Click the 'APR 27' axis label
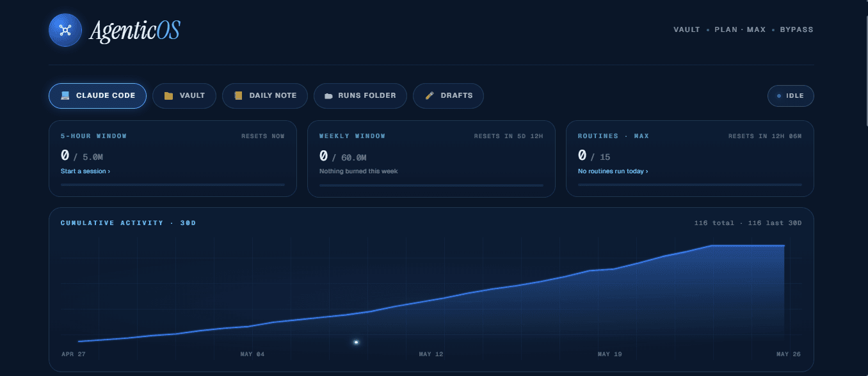Image resolution: width=868 pixels, height=376 pixels. point(74,354)
